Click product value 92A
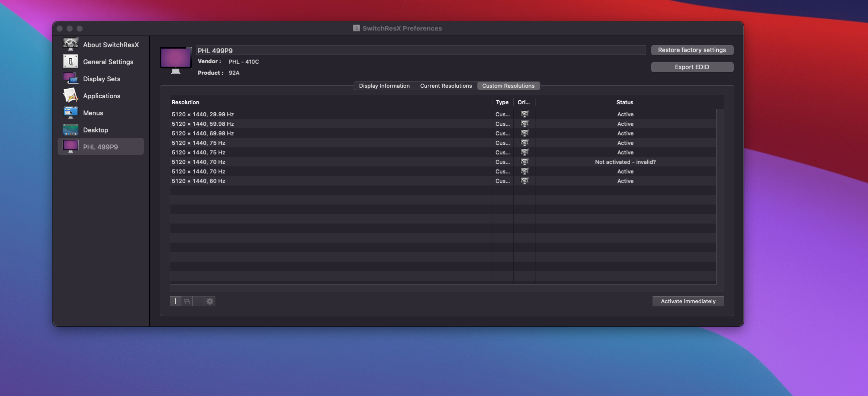Viewport: 868px width, 396px height. tap(234, 73)
